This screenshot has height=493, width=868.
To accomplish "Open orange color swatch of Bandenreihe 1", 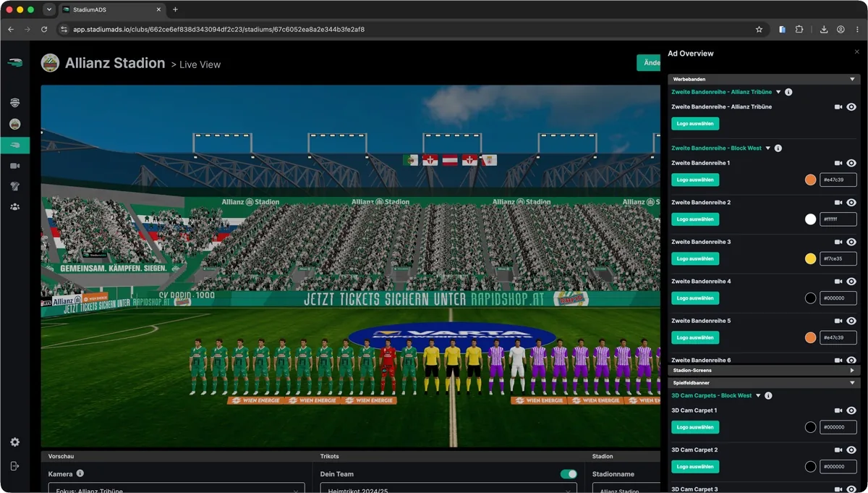I will coord(811,180).
